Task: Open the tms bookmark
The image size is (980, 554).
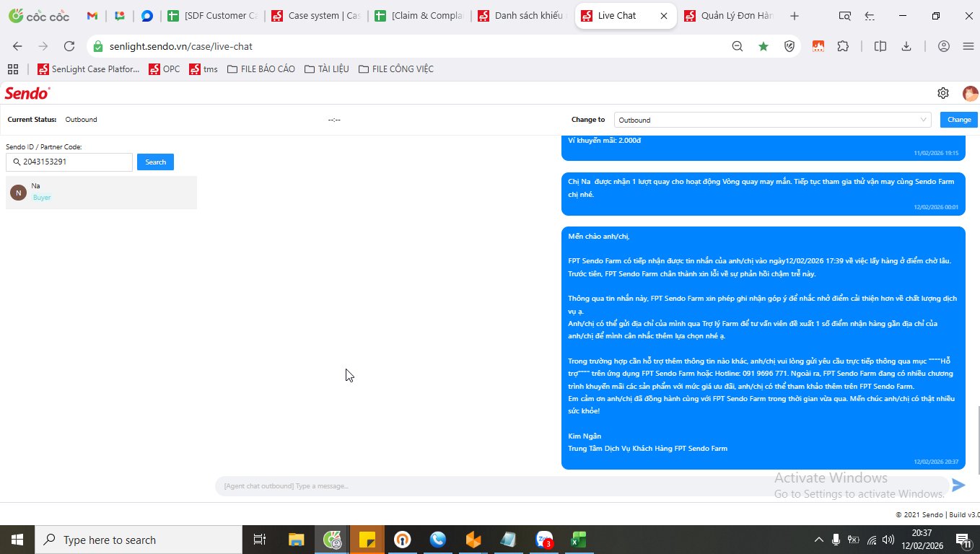Action: pos(204,69)
